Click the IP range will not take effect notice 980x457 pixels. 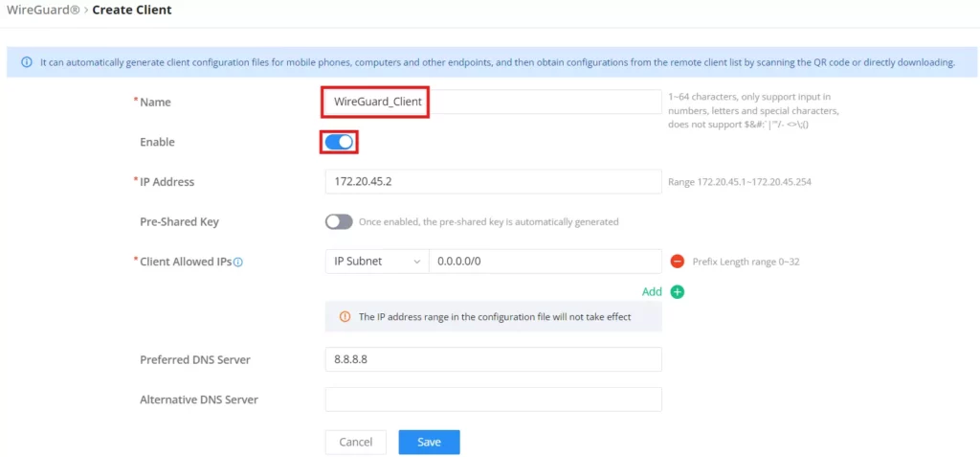point(493,317)
